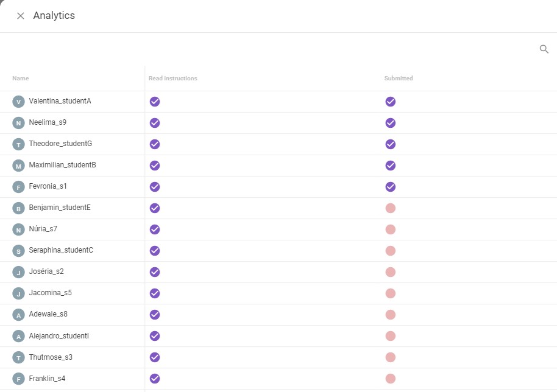The image size is (557, 392).
Task: Click Franklin_s4's Read instructions checkmark
Action: [155, 379]
